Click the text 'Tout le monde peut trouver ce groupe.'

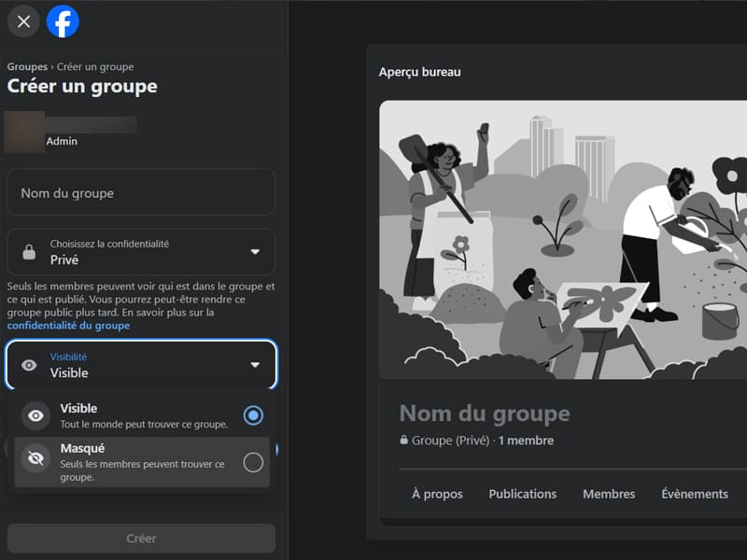point(144,424)
